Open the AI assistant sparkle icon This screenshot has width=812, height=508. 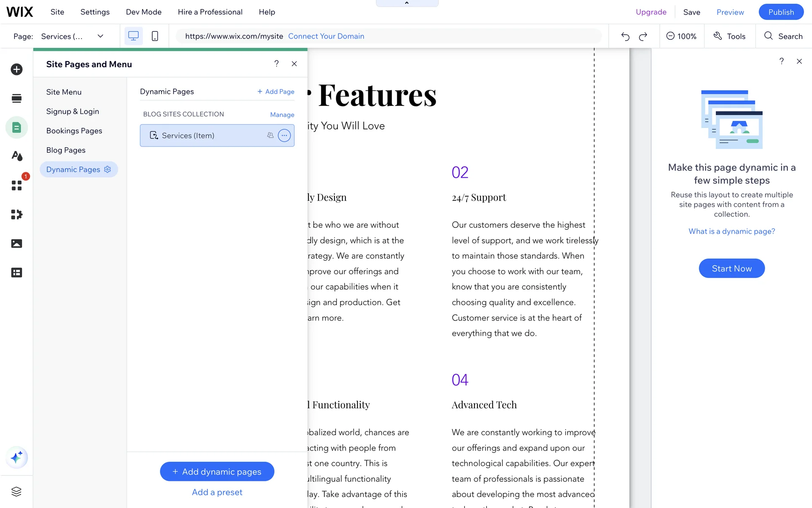[x=16, y=457]
